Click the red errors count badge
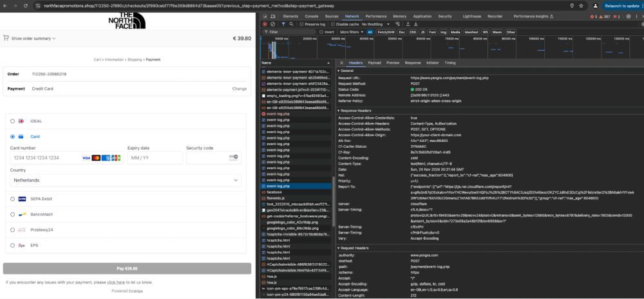This screenshot has width=644, height=299. point(594,17)
